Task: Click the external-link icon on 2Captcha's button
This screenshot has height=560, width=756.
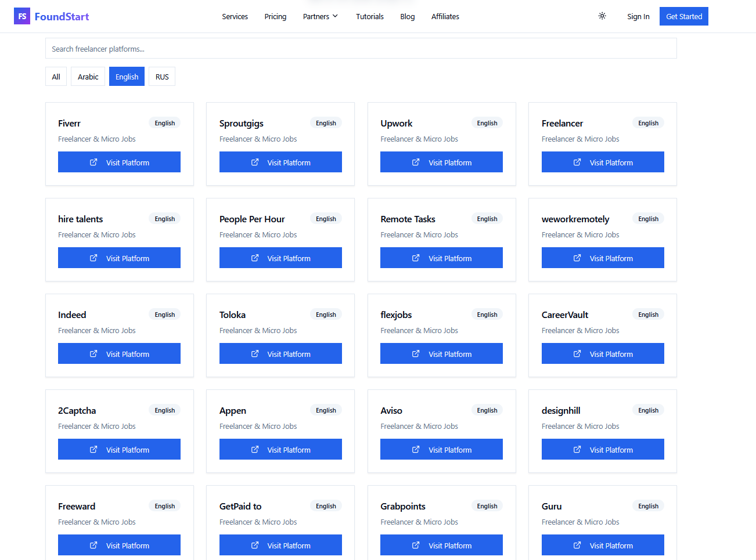Action: (93, 449)
